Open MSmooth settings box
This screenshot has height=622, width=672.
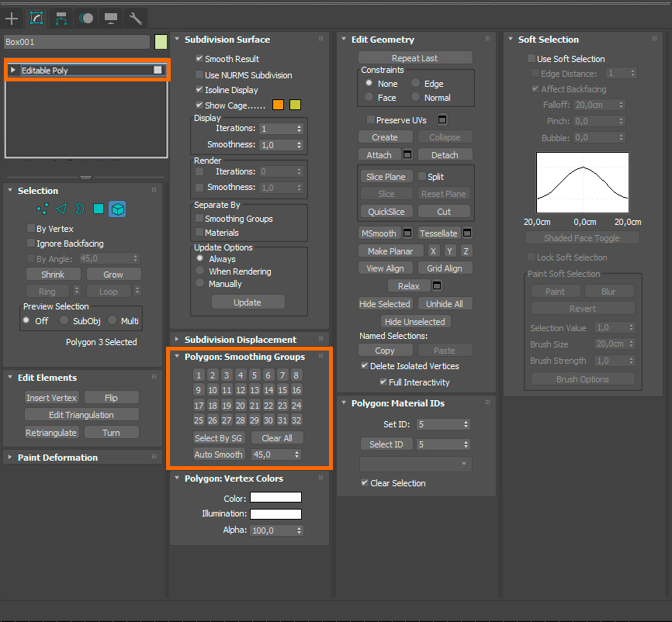tap(407, 233)
